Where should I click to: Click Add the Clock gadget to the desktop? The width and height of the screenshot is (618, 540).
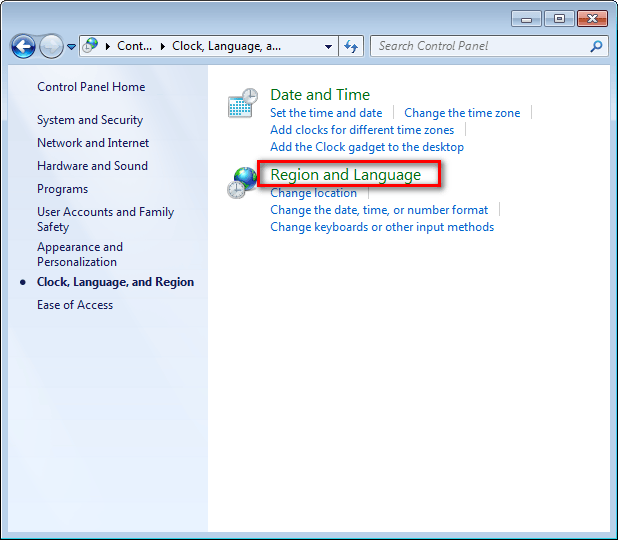[367, 147]
